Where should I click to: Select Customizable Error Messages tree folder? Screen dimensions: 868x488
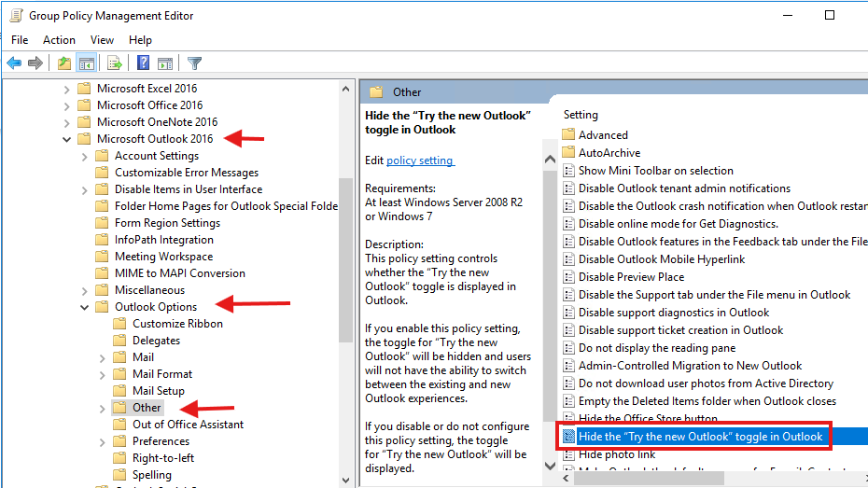pos(187,172)
